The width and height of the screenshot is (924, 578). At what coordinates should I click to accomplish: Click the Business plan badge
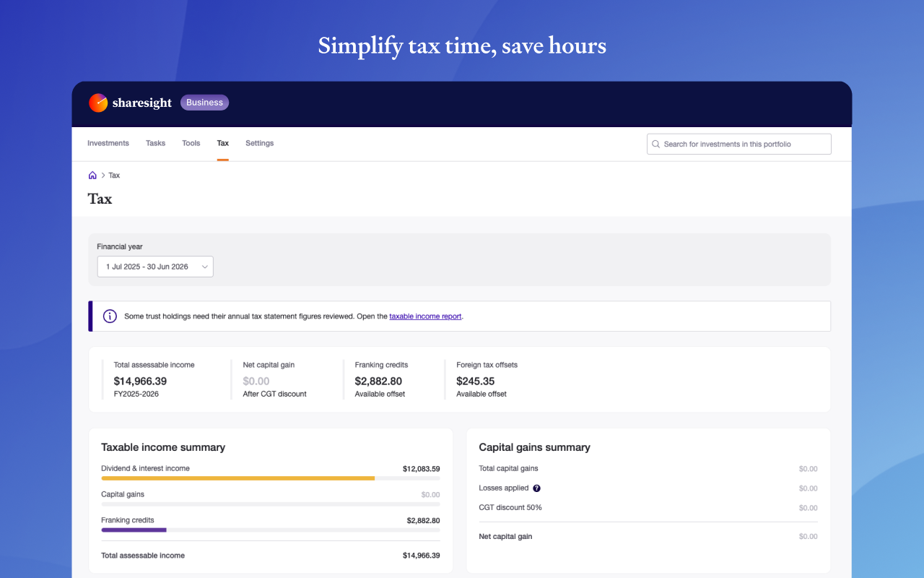pyautogui.click(x=204, y=103)
